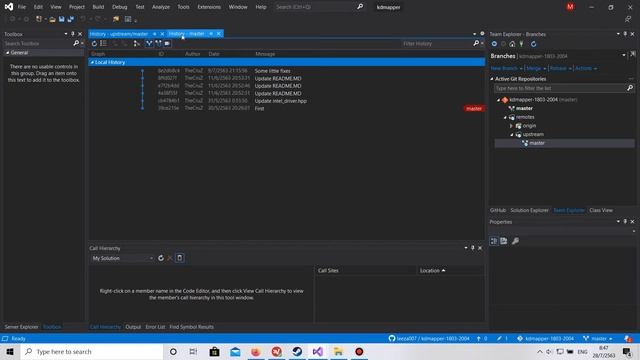The image size is (640, 360).
Task: Click Remove Root X in Call Hierarchy
Action: 170,258
